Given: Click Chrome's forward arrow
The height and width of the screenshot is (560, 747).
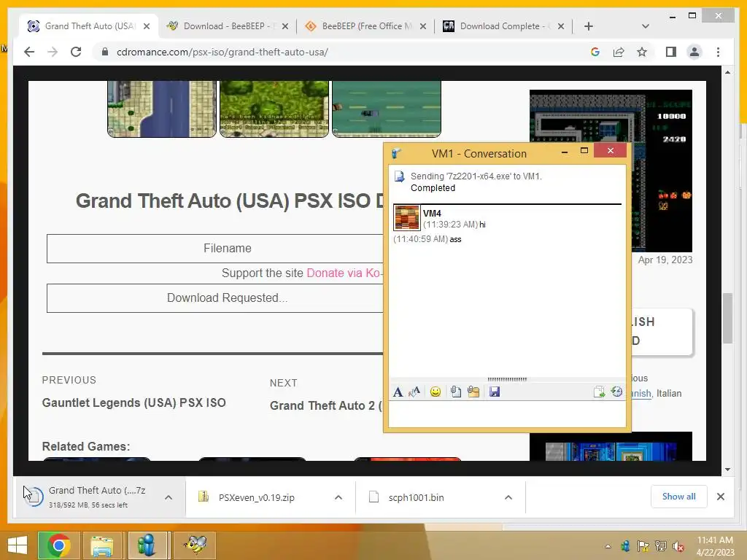Looking at the screenshot, I should pos(53,52).
